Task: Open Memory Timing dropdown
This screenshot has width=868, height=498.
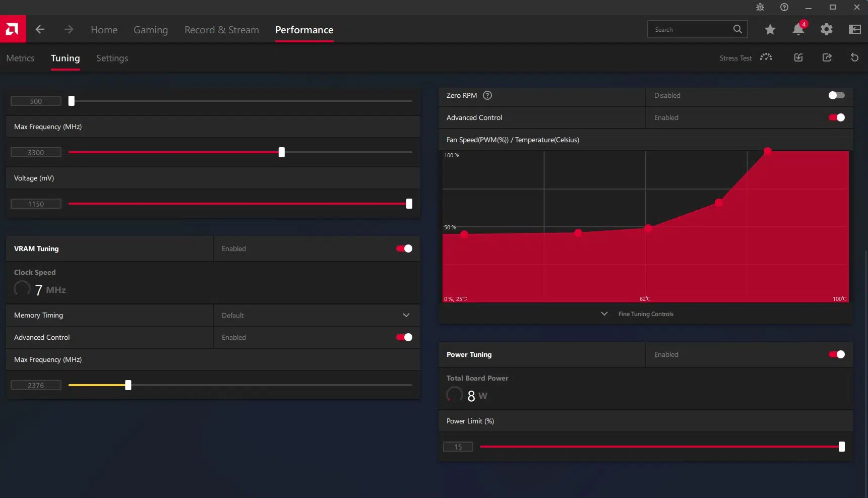Action: click(317, 315)
